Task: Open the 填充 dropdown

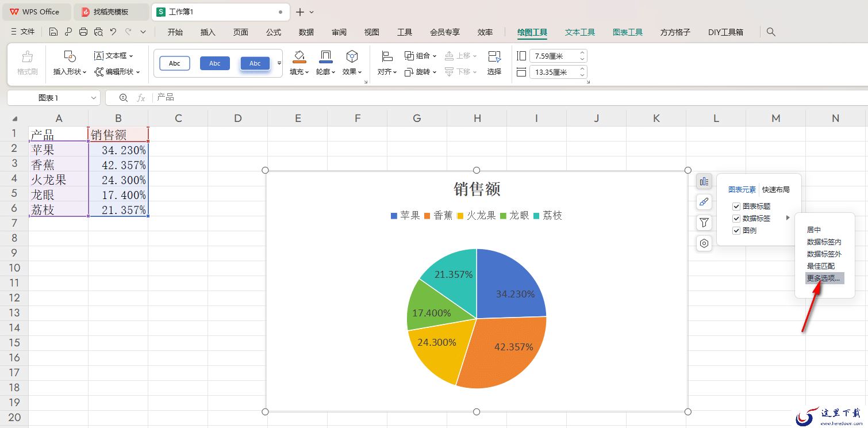Action: (299, 72)
